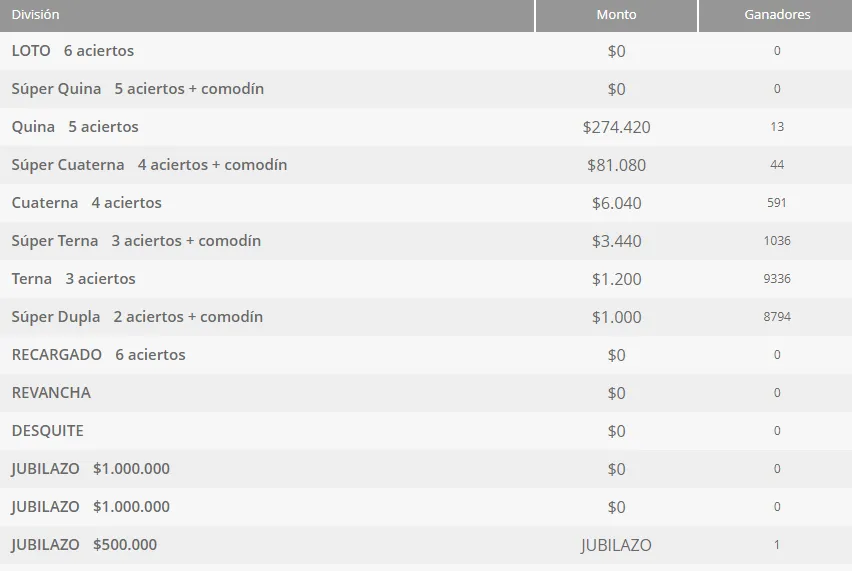Click the Ganadores column header
Image resolution: width=852 pixels, height=571 pixels.
point(777,15)
